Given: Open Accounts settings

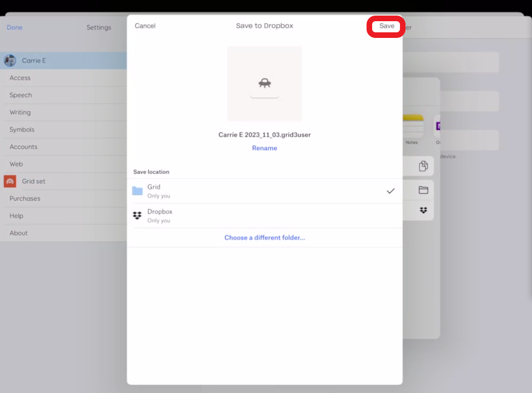Looking at the screenshot, I should point(64,147).
